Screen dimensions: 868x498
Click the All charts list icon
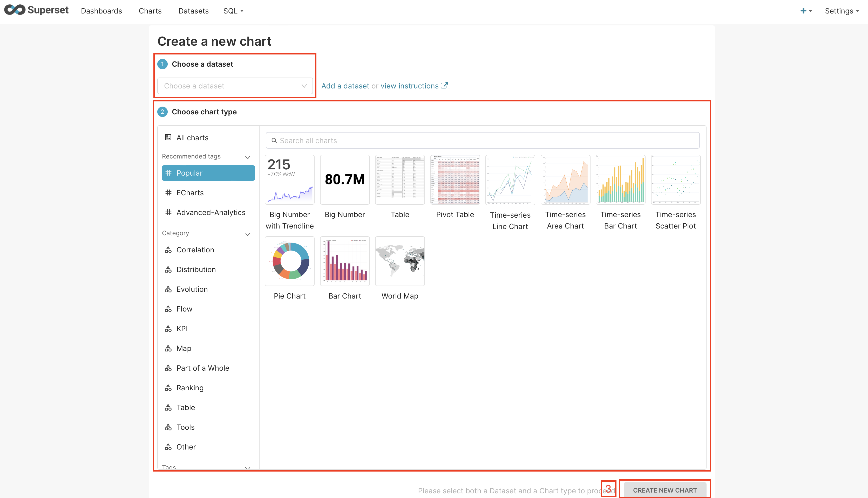point(168,137)
